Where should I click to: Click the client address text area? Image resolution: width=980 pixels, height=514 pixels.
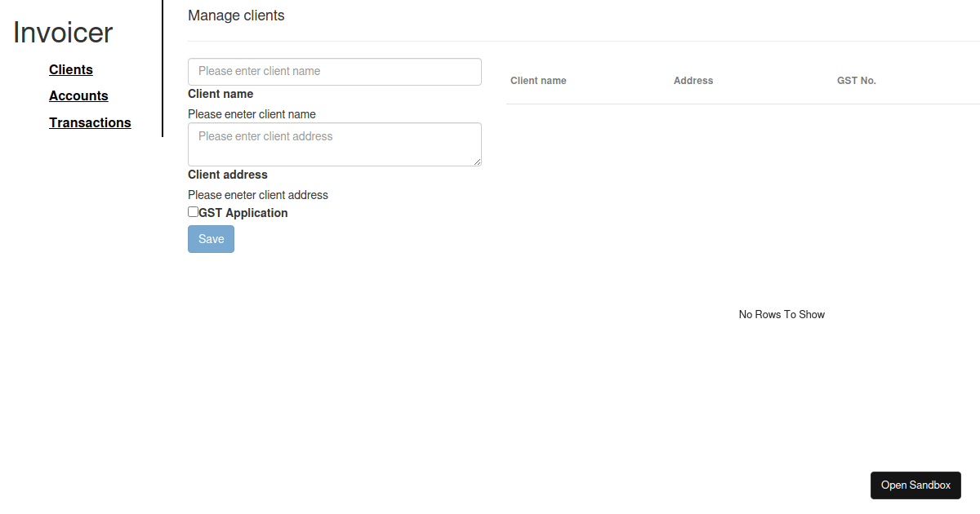pyautogui.click(x=335, y=144)
